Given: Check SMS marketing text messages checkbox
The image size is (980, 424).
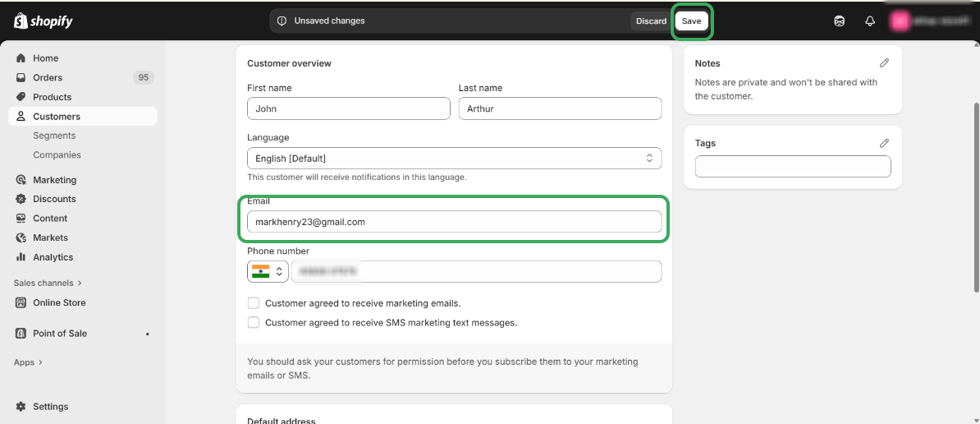Looking at the screenshot, I should pyautogui.click(x=254, y=323).
